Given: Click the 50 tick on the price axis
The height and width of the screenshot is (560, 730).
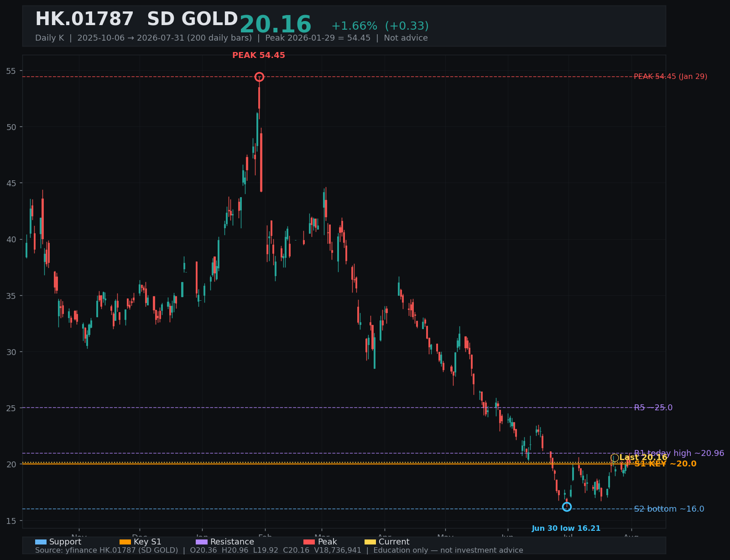Looking at the screenshot, I should pos(11,127).
